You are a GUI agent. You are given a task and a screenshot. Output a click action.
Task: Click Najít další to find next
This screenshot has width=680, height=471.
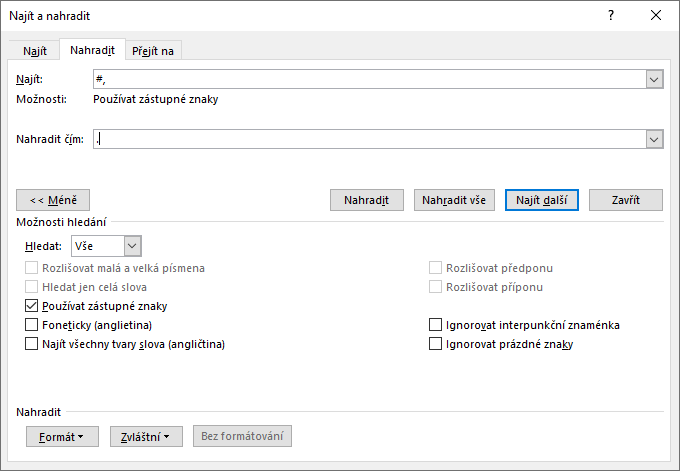tap(541, 200)
